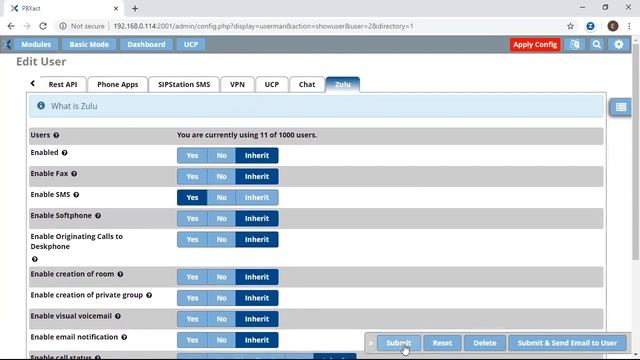The width and height of the screenshot is (640, 360).
Task: Show help icon for Enable email notification
Action: [x=124, y=337]
